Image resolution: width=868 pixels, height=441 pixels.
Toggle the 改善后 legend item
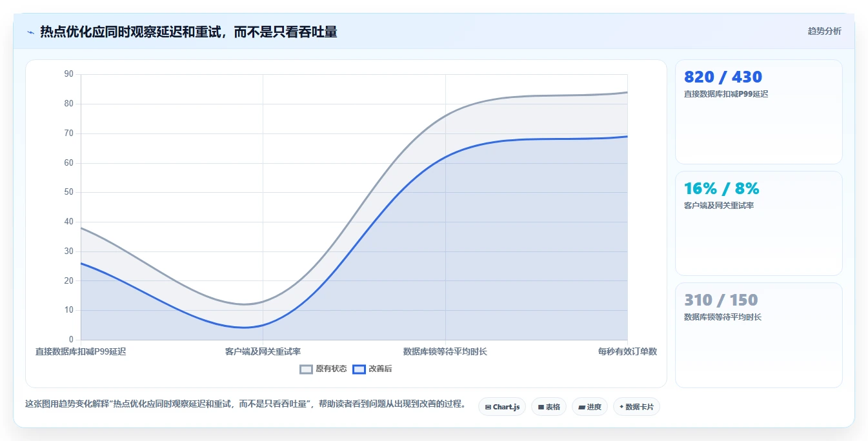[372, 369]
